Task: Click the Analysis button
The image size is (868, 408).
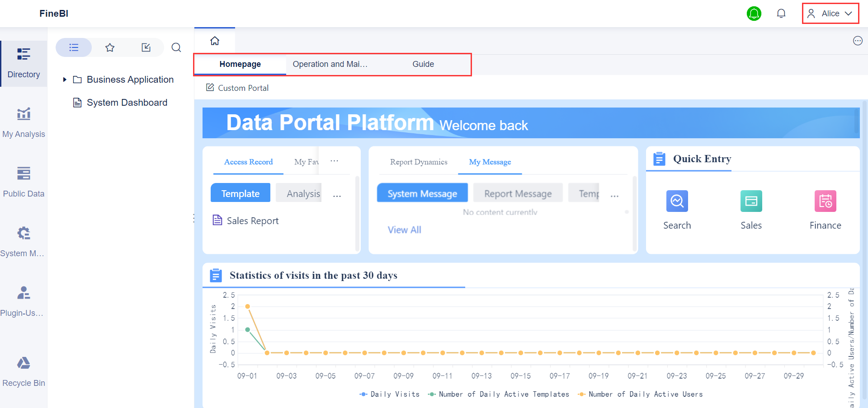Action: tap(299, 193)
